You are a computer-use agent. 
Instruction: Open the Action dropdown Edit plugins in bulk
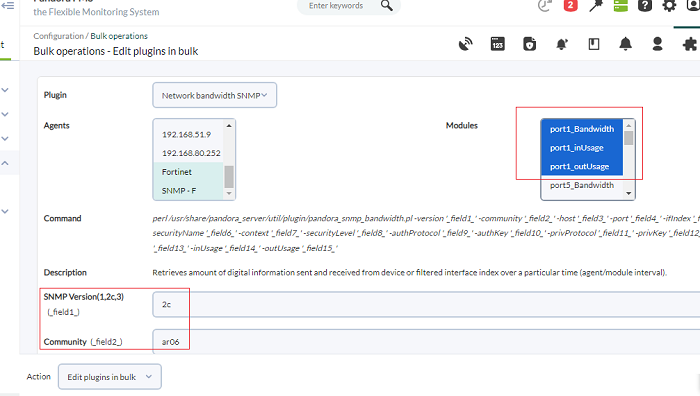tap(110, 377)
